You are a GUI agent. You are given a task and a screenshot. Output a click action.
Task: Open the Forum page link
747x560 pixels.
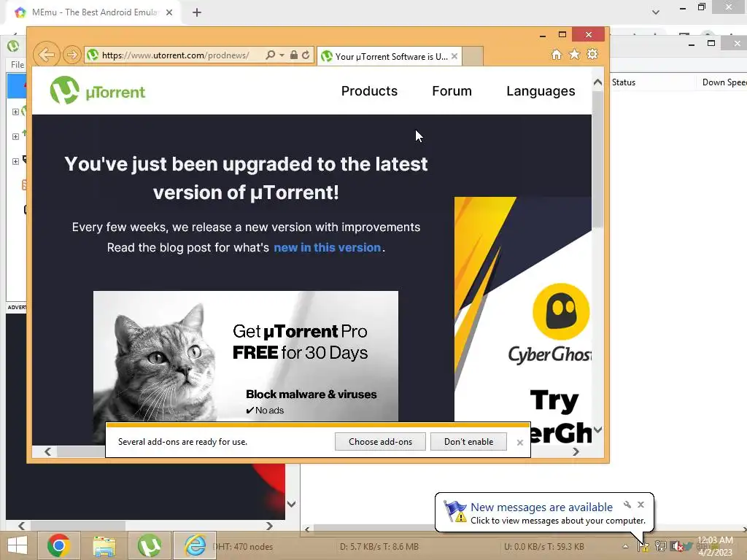click(452, 91)
